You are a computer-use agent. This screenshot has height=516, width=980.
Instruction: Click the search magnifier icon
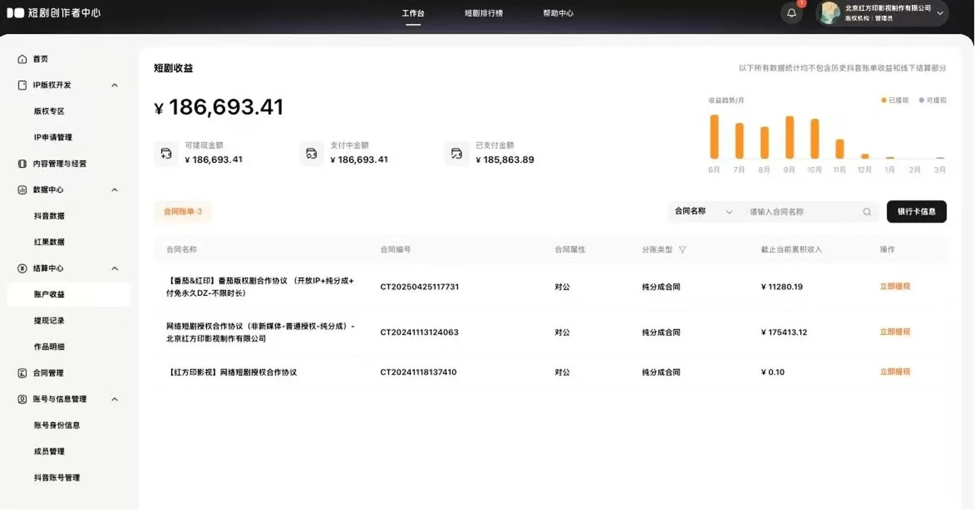tap(867, 212)
